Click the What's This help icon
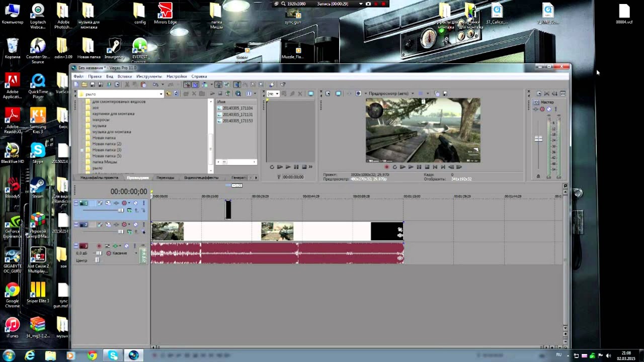644x362 pixels. pyautogui.click(x=283, y=84)
